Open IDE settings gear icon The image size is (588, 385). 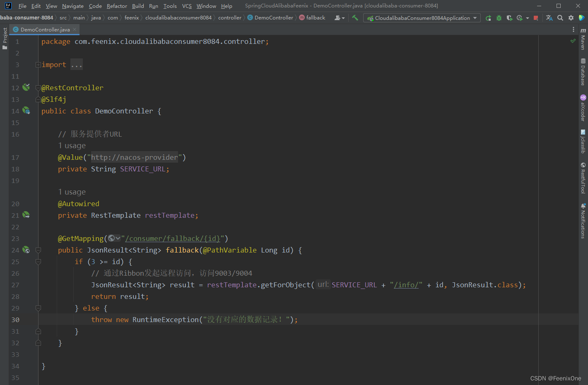tap(571, 18)
